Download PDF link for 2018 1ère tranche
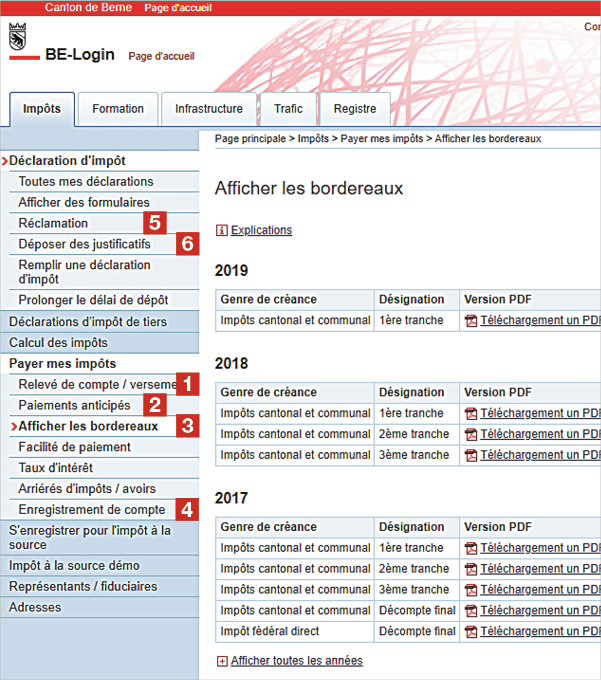The image size is (601, 680). [540, 413]
